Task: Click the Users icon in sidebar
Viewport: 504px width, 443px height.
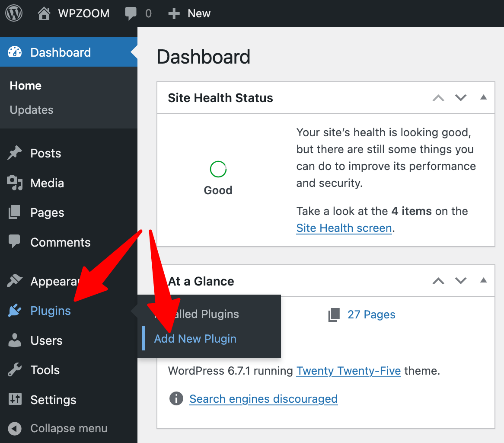Action: click(14, 340)
